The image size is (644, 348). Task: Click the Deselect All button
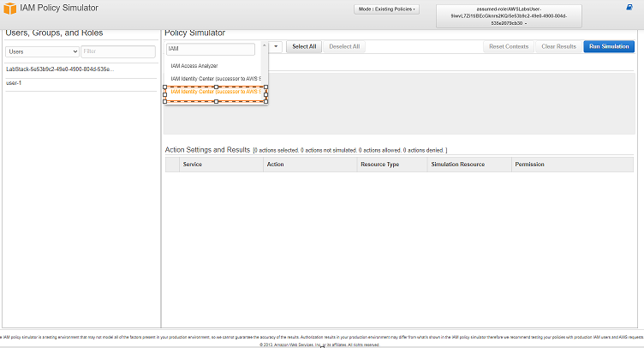point(344,47)
